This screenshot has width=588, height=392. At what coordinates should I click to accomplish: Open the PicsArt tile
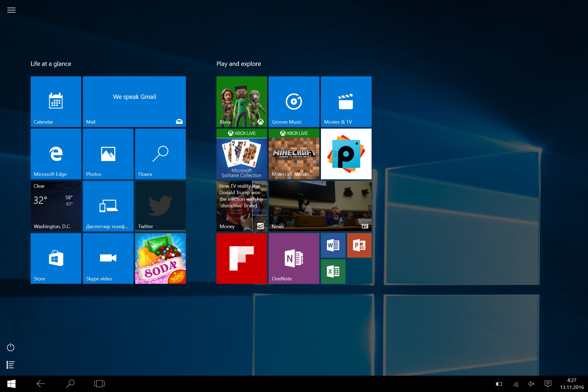346,154
